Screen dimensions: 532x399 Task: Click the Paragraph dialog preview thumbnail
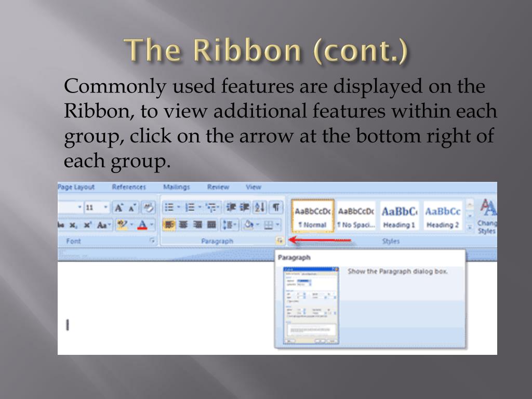click(x=311, y=305)
